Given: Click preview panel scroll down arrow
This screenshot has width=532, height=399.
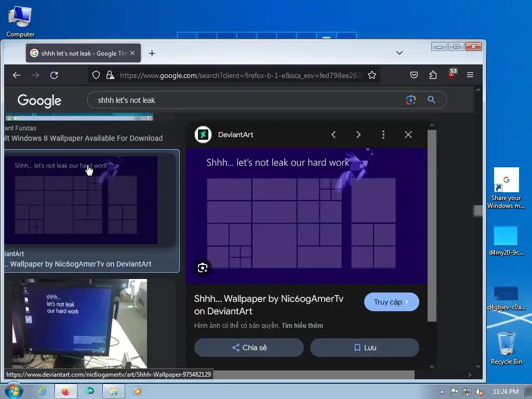Looking at the screenshot, I should coord(432,366).
